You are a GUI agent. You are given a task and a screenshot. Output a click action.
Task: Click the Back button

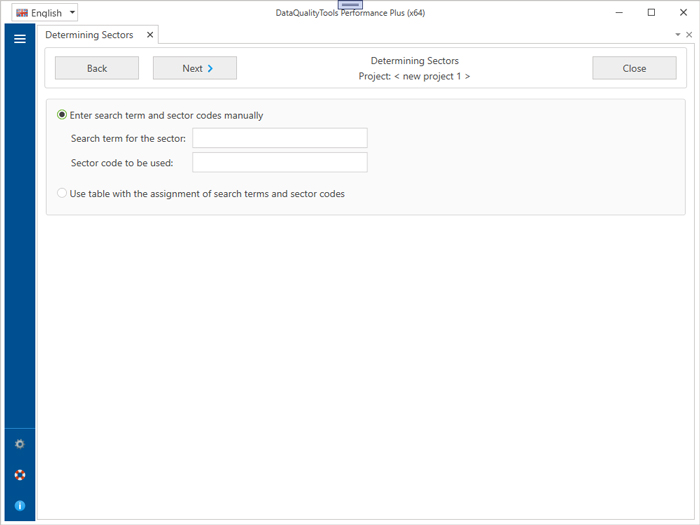click(x=97, y=68)
